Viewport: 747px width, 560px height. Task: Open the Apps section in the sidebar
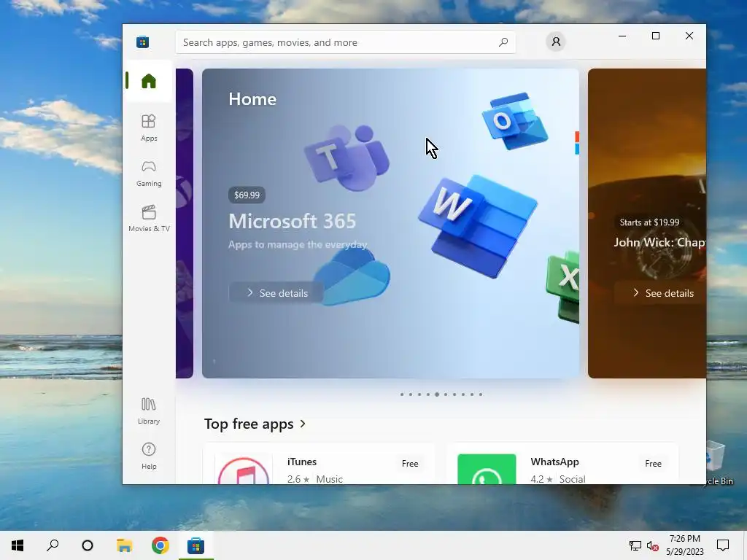tap(149, 128)
